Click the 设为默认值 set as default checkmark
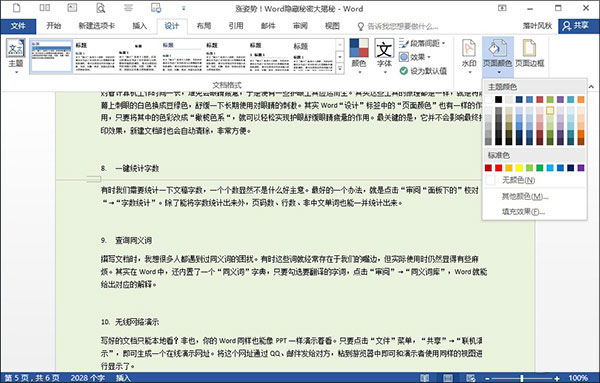The width and height of the screenshot is (600, 383). (403, 71)
